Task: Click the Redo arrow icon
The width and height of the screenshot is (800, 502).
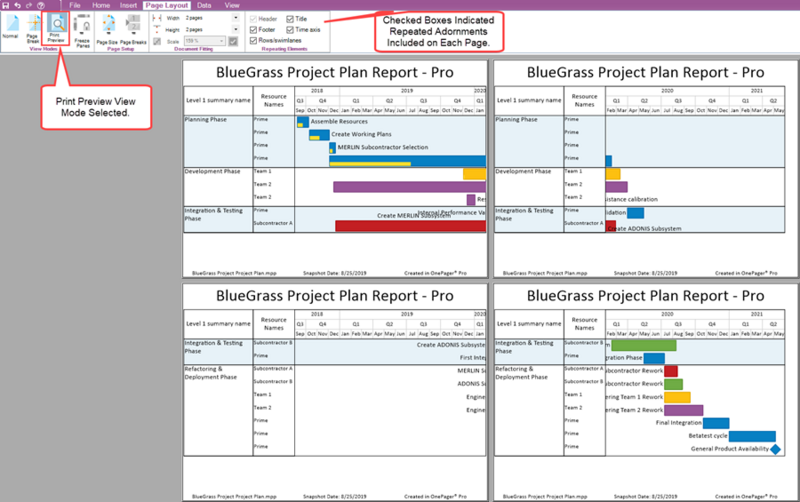Action: coord(29,5)
